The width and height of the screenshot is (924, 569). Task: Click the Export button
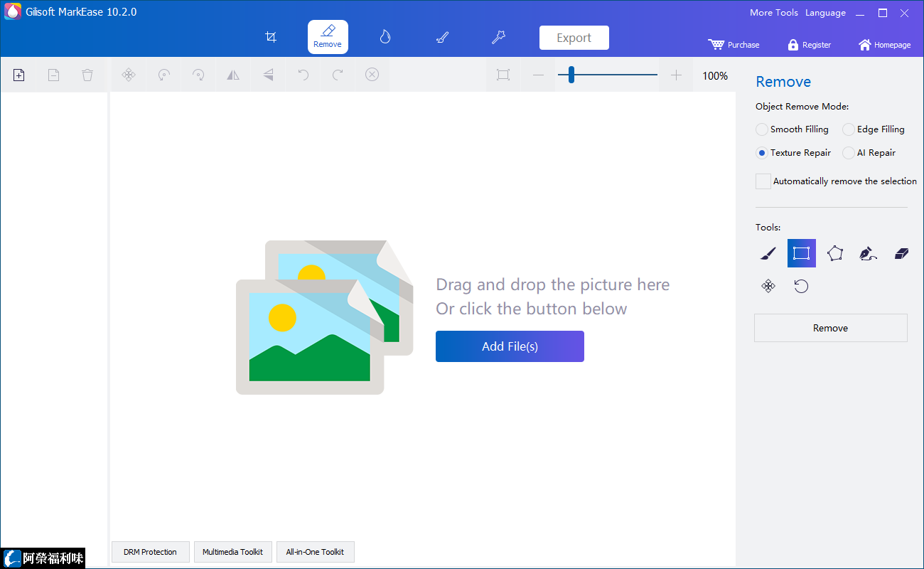click(x=574, y=38)
